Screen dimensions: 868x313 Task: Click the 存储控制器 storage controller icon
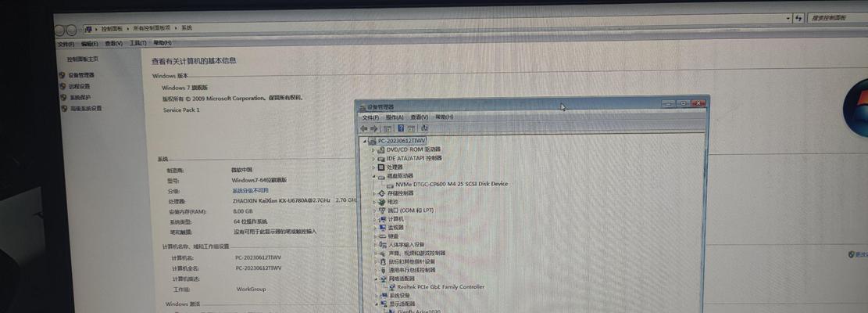(x=380, y=193)
